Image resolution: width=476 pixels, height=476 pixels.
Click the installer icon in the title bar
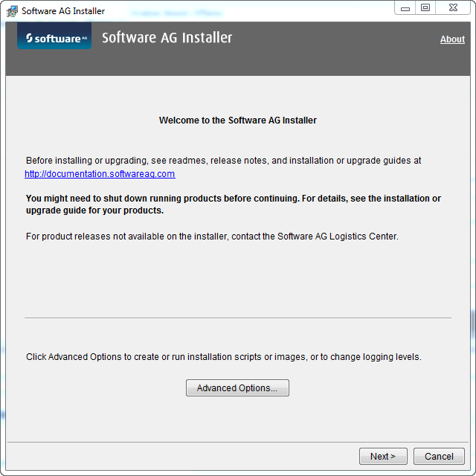pyautogui.click(x=13, y=11)
